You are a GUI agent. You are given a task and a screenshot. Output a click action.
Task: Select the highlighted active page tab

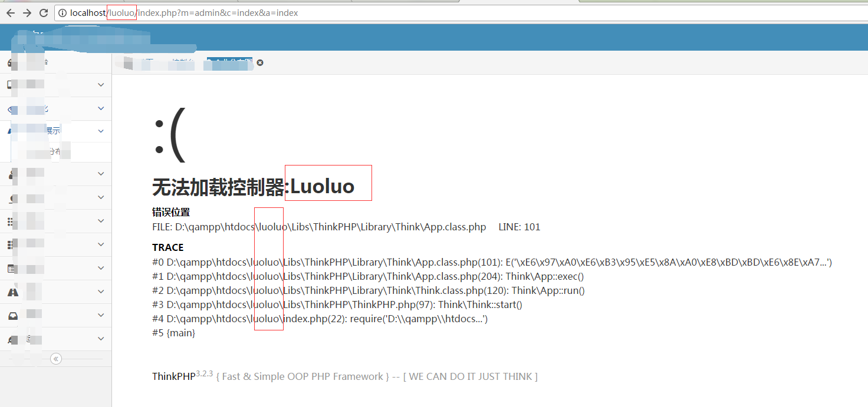[x=229, y=62]
